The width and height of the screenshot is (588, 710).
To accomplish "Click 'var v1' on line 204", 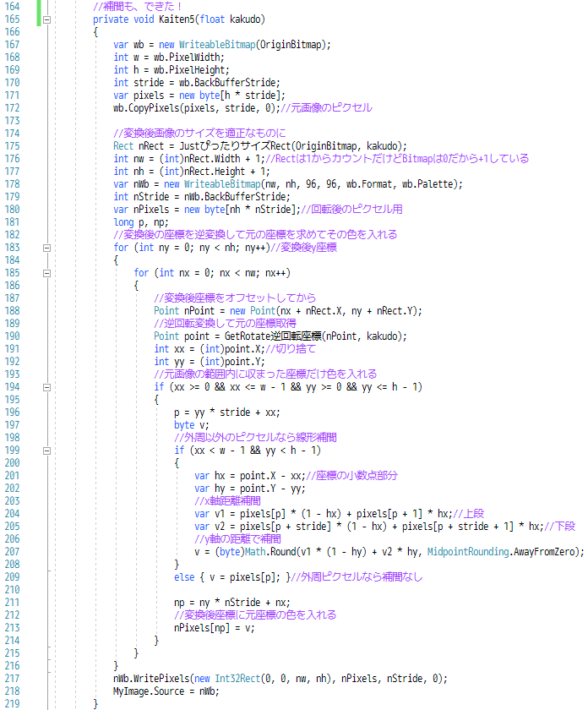I will [210, 514].
